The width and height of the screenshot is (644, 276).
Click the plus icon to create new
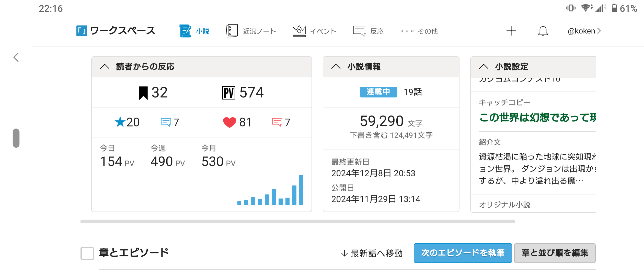[x=511, y=31]
